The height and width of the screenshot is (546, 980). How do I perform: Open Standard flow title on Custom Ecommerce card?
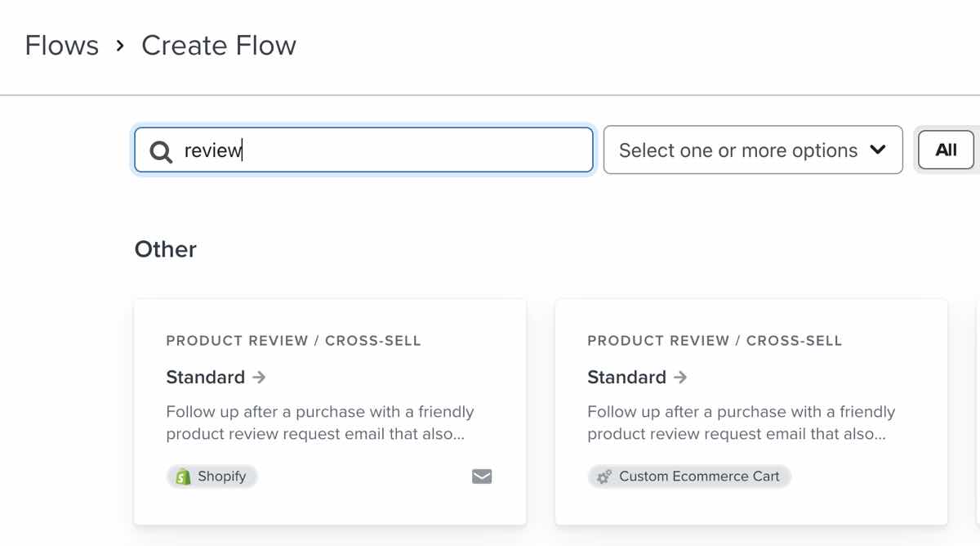pyautogui.click(x=626, y=377)
